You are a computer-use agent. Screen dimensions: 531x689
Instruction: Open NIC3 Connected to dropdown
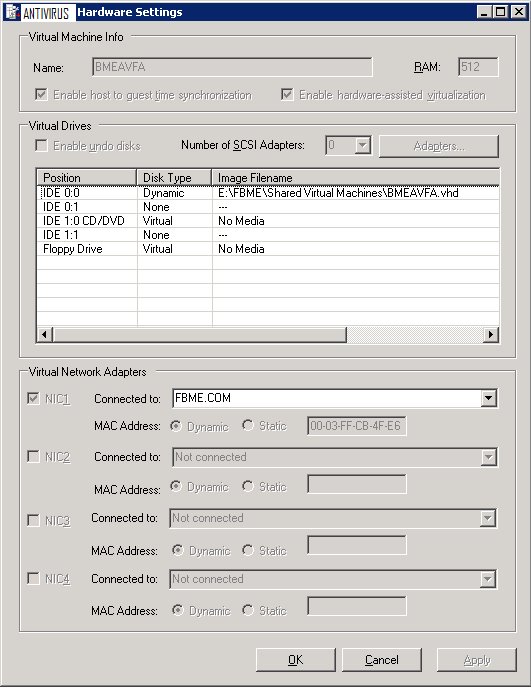pos(487,518)
